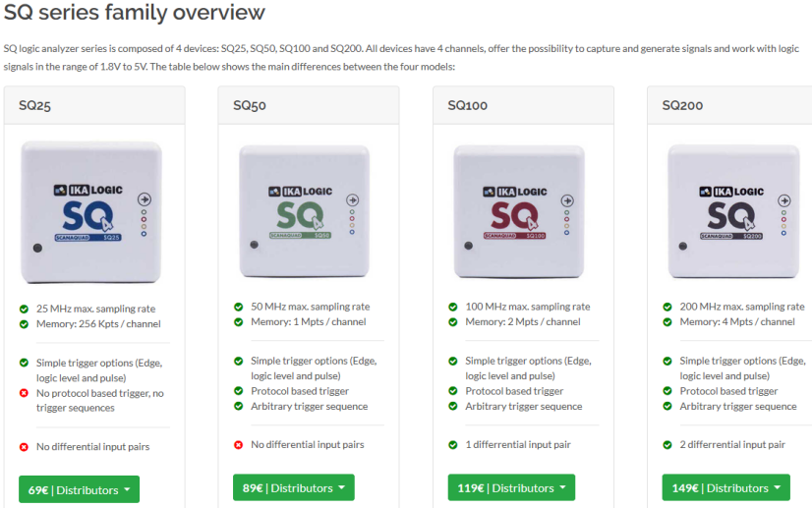This screenshot has height=508, width=812.
Task: Select the SQ25 card header title
Action: (x=34, y=106)
